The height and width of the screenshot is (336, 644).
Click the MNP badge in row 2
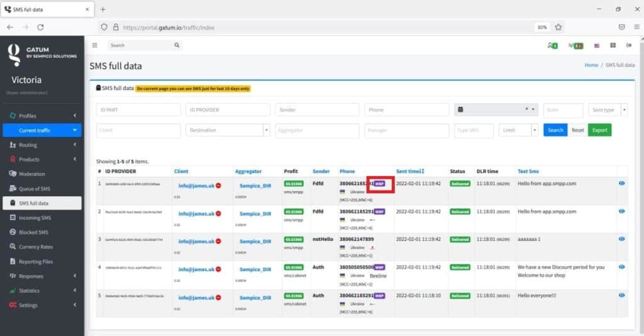pos(379,211)
